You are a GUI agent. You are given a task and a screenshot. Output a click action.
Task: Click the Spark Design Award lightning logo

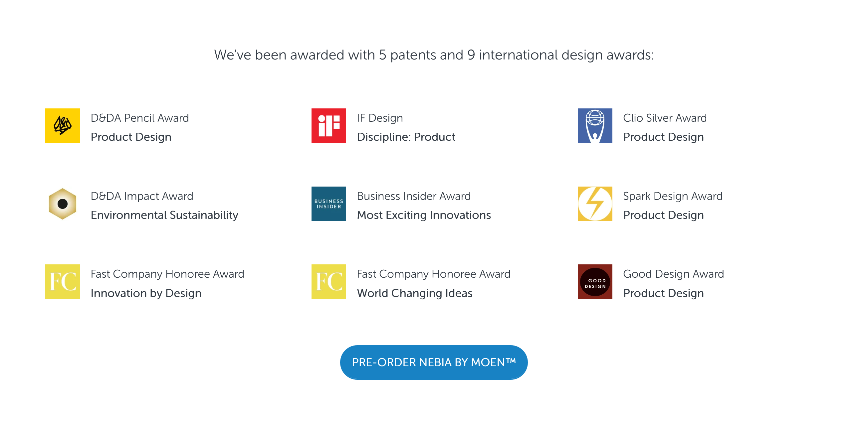click(595, 204)
